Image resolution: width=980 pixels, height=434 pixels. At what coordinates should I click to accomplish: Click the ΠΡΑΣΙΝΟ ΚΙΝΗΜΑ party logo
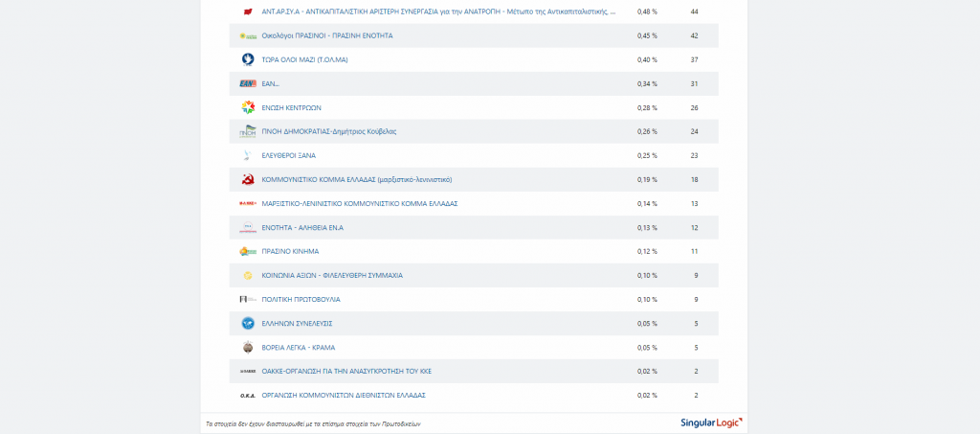248,251
